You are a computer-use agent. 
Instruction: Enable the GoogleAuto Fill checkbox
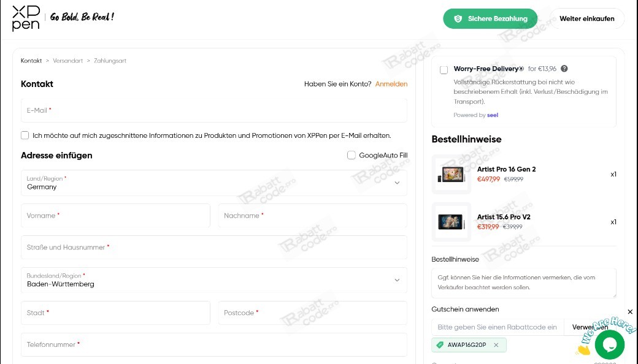[x=351, y=155]
